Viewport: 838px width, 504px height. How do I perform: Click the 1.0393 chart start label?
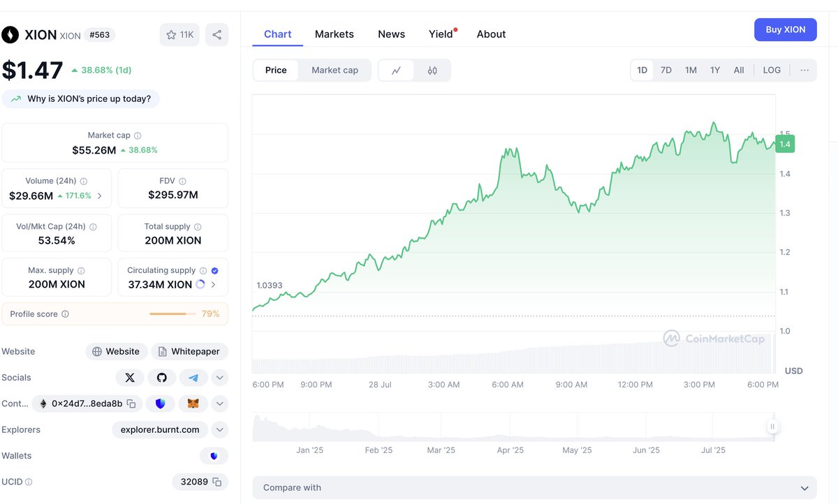tap(270, 286)
